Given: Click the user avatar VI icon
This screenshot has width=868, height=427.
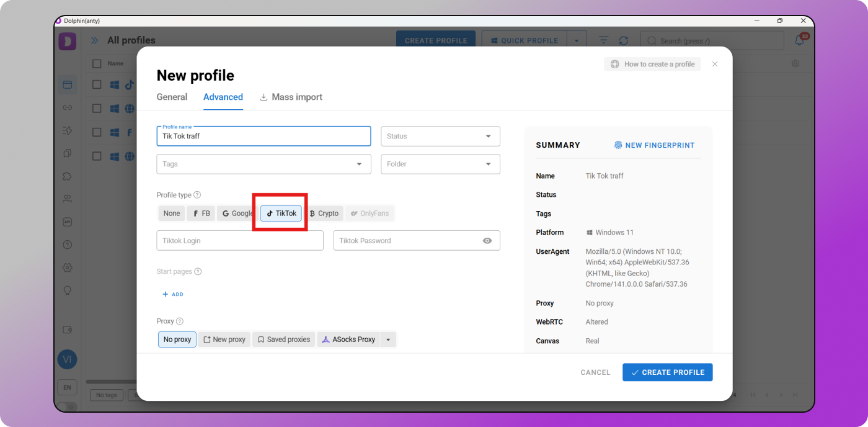Looking at the screenshot, I should coord(67,359).
